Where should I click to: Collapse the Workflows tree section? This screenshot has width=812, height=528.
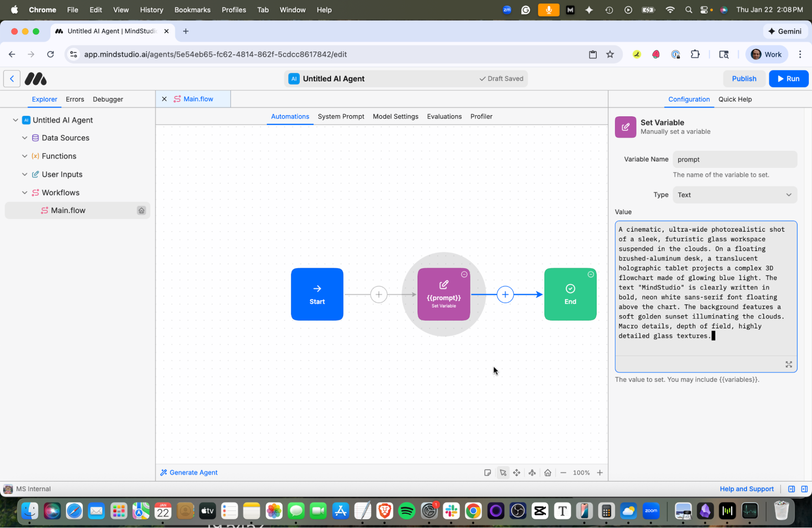25,192
